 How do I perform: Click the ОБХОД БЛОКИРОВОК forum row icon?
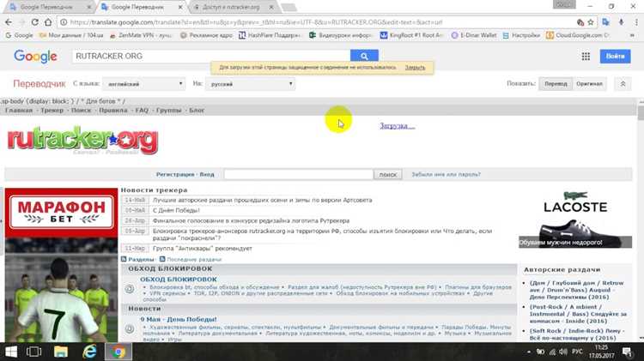click(x=130, y=289)
